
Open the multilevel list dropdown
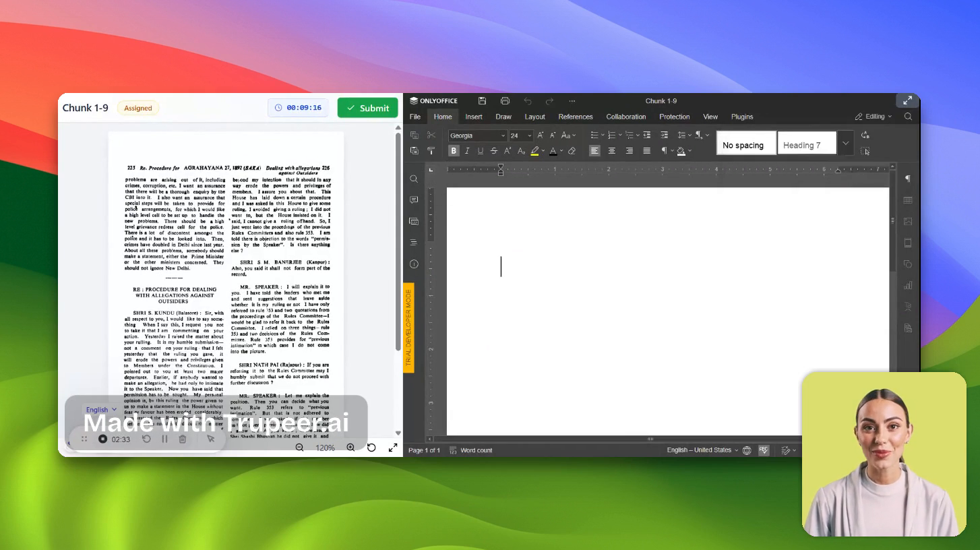pyautogui.click(x=638, y=135)
